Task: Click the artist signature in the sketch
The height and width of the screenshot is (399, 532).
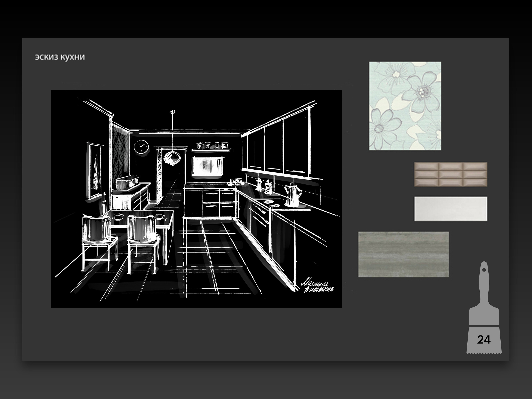Action: pos(318,286)
